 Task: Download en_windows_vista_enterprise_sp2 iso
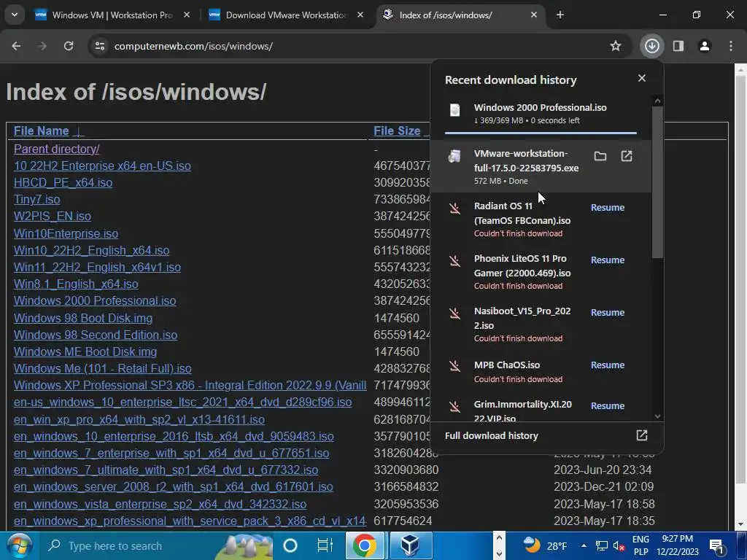point(160,505)
